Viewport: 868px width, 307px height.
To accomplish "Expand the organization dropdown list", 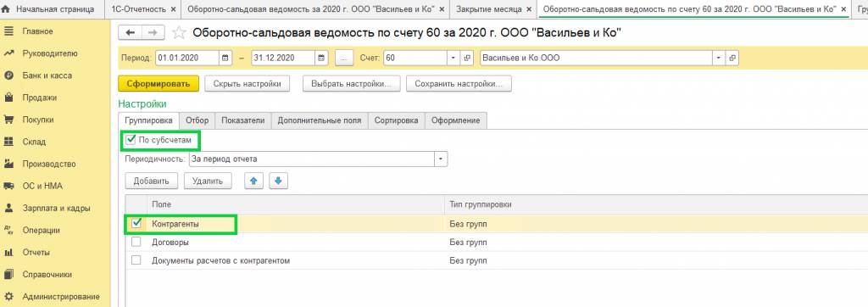I will click(720, 58).
